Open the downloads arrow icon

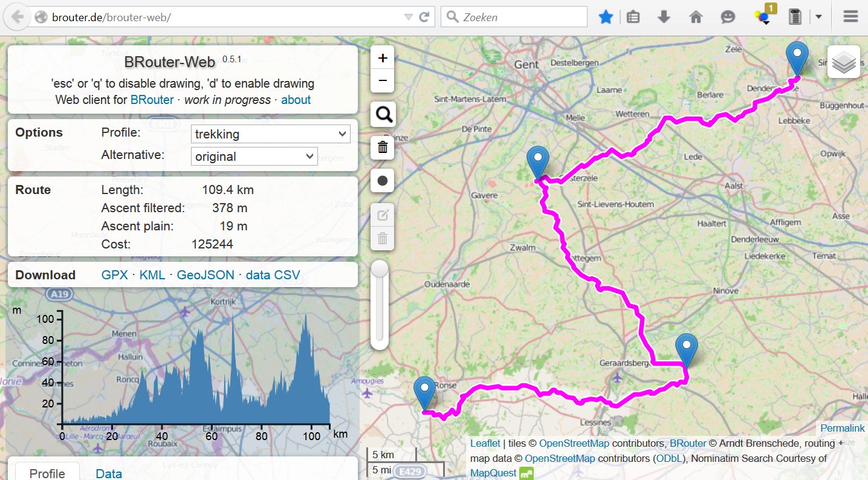point(664,17)
